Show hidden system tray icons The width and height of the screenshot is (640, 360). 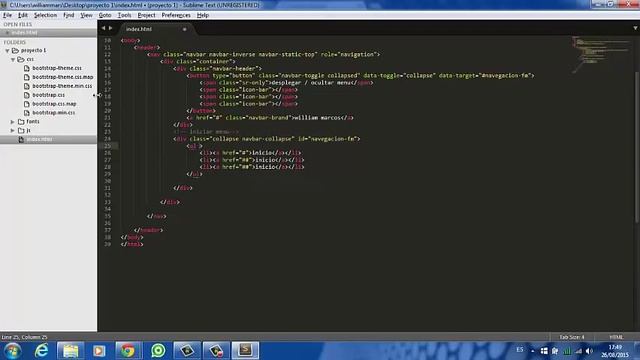pos(533,351)
